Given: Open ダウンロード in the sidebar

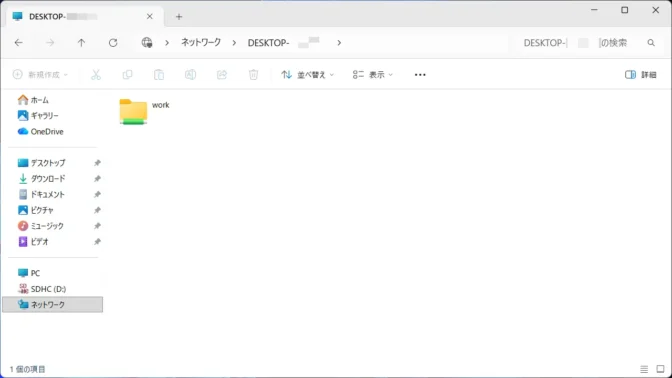Looking at the screenshot, I should 42,179.
